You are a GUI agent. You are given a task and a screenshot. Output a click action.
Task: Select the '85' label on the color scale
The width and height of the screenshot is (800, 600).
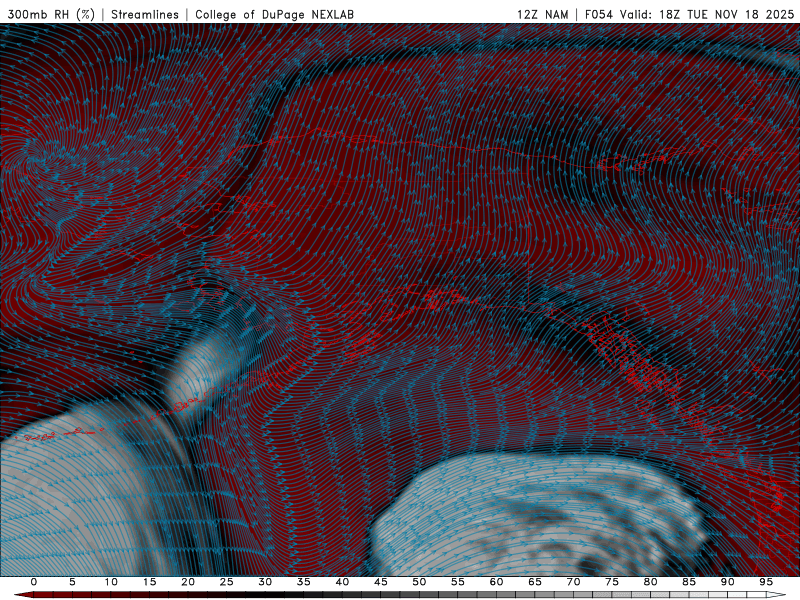pyautogui.click(x=689, y=582)
